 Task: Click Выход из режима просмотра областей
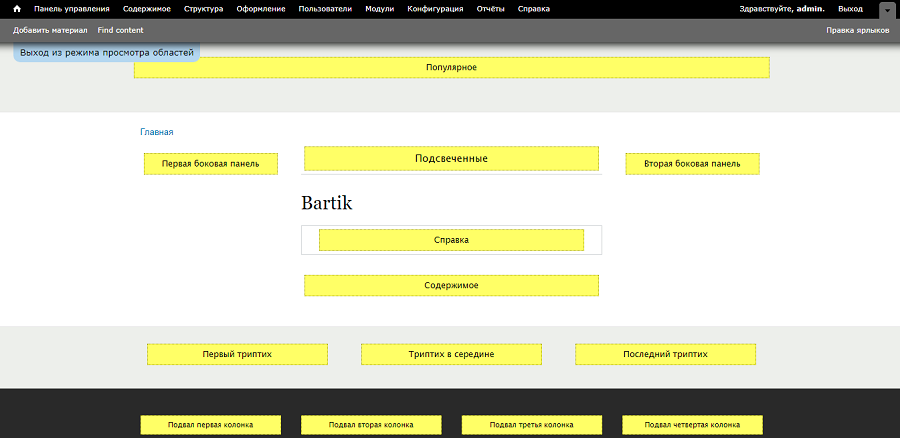[107, 53]
